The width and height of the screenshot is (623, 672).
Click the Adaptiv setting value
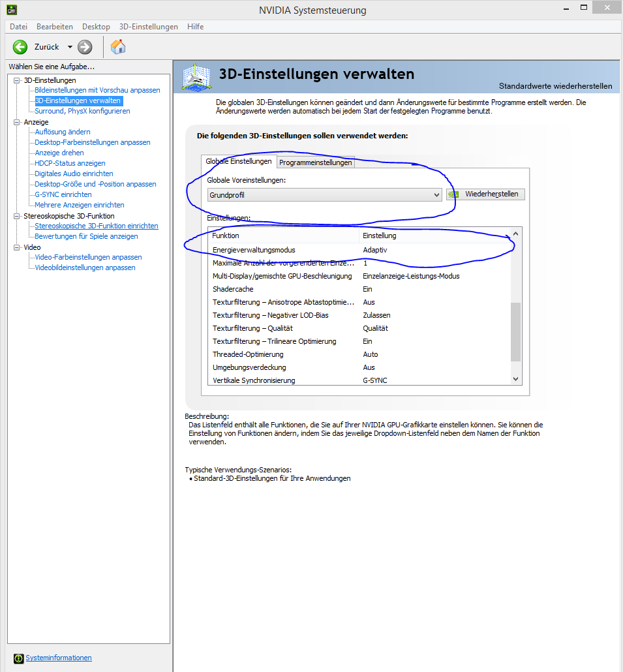[x=375, y=250]
